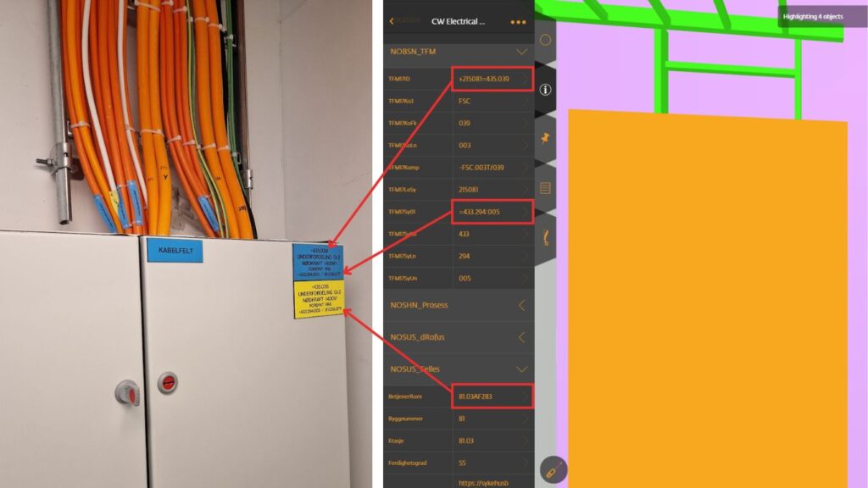Viewport: 868px width, 488px height.
Task: Expand the NOSUS_dRofus section
Action: point(522,336)
